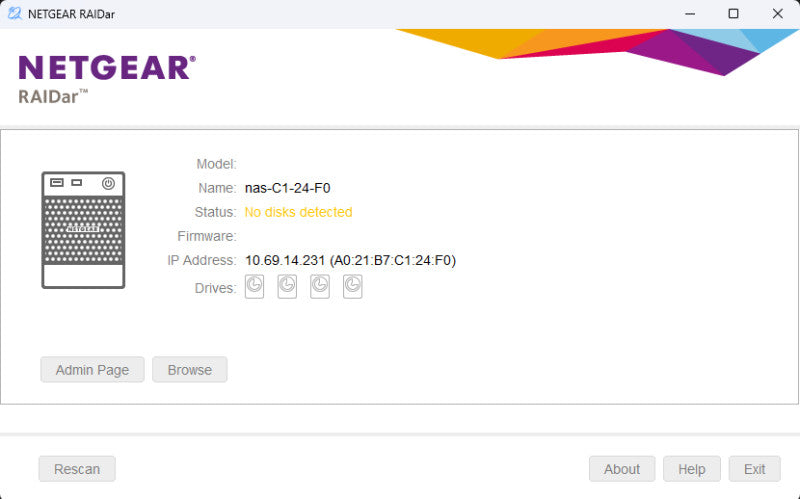Click the fourth drive status icon

point(353,286)
